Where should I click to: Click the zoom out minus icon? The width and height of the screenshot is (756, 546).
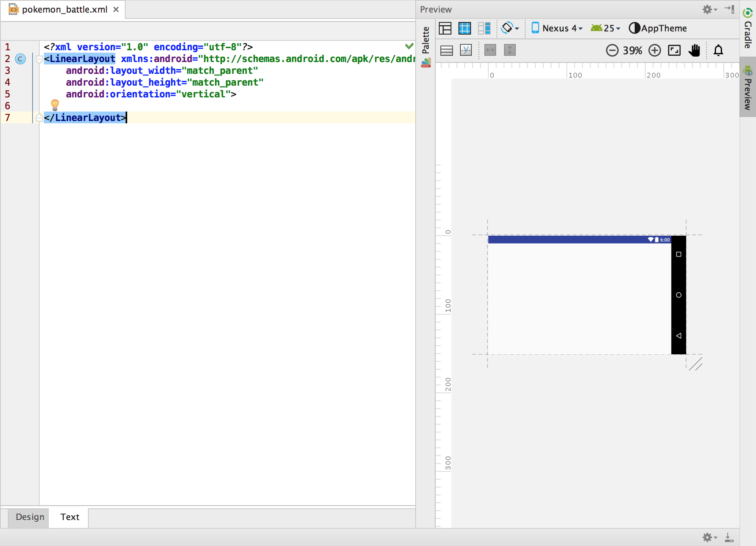pos(612,50)
